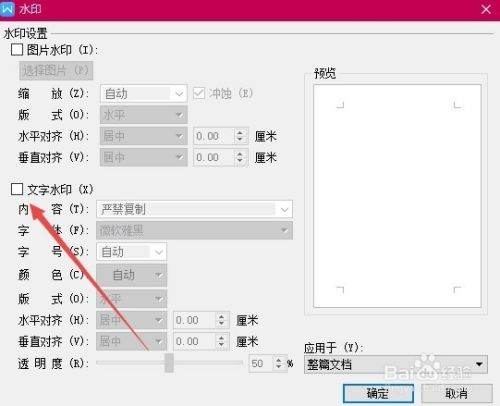Expand the 内容 dropdown showing 严禁复制
The image size is (500, 406).
point(194,209)
